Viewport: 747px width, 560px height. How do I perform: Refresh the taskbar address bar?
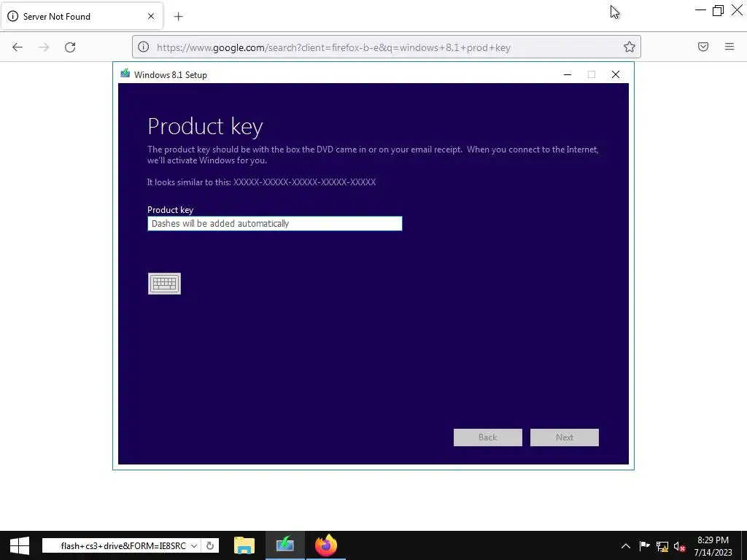pyautogui.click(x=210, y=545)
